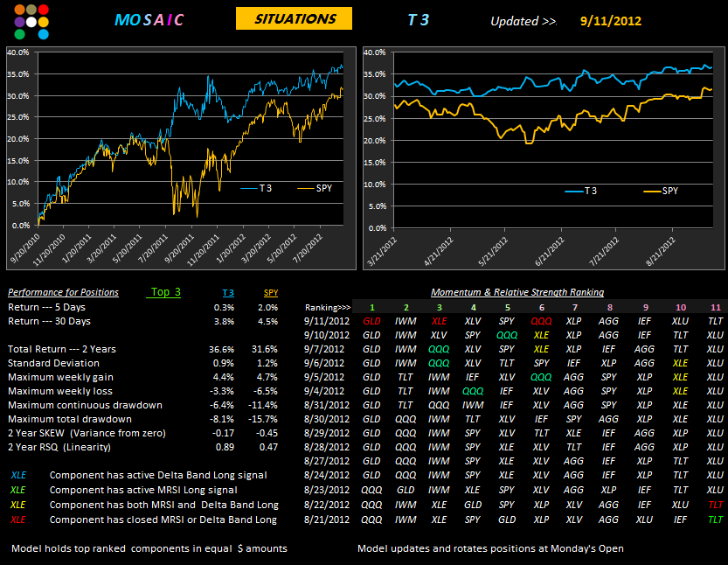
Task: Click the blue T3 column header link
Action: pyautogui.click(x=228, y=293)
